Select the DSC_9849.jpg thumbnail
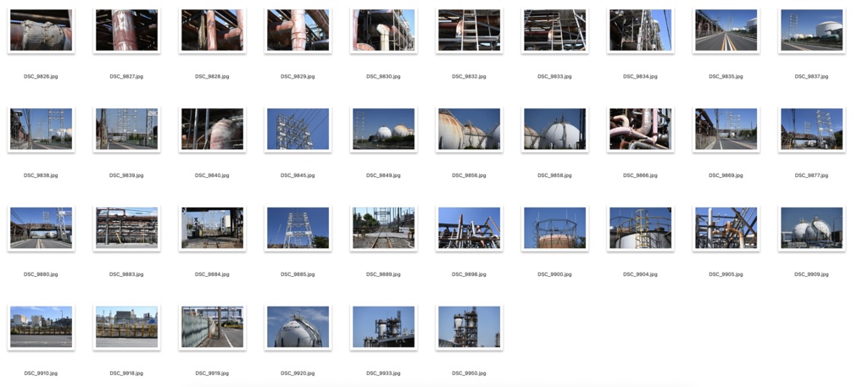 pos(384,130)
